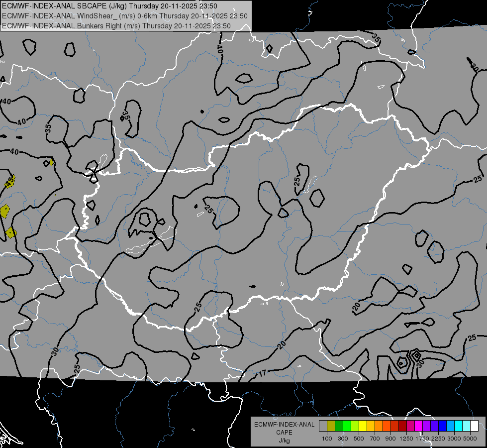Click the indigo swatch left of 2250 tick
Viewport: 487px width, 448px height.
[434, 426]
